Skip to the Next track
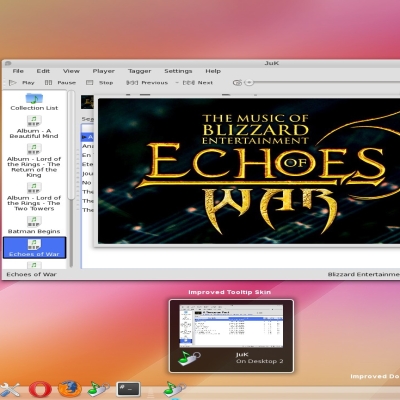This screenshot has width=400, height=400. pos(197,83)
